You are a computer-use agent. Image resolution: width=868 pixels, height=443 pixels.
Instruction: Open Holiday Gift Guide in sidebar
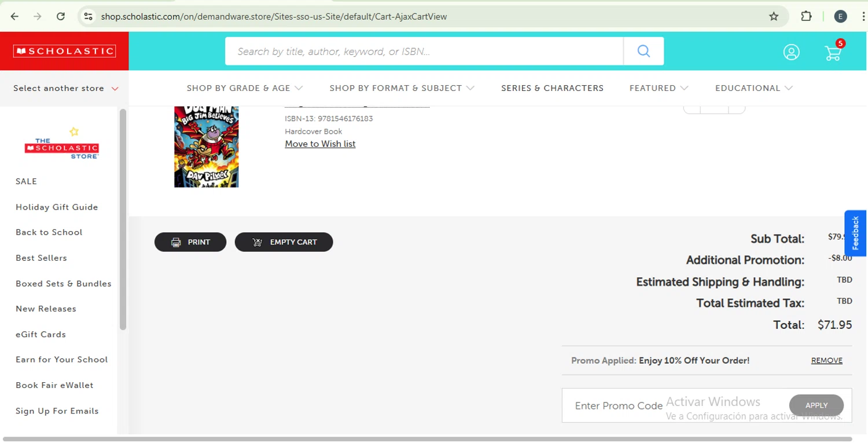click(57, 207)
